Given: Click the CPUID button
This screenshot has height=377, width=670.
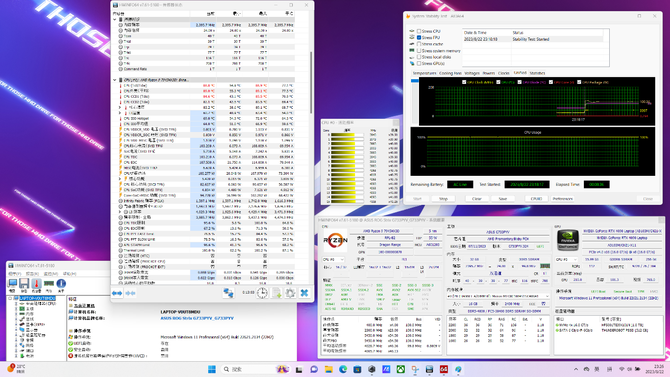Looking at the screenshot, I should pyautogui.click(x=536, y=199).
